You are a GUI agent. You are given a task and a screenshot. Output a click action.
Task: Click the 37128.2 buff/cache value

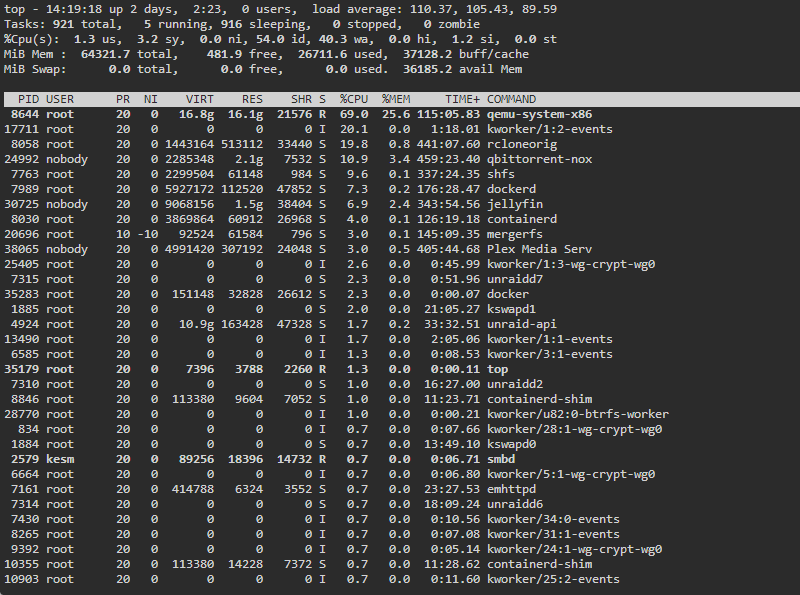tap(427, 54)
